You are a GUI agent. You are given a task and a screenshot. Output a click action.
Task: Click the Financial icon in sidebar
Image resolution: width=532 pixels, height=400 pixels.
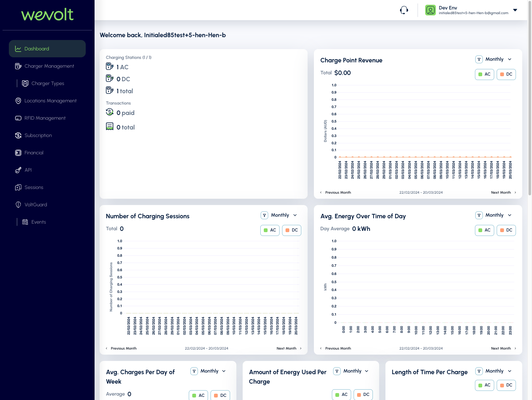pyautogui.click(x=18, y=153)
